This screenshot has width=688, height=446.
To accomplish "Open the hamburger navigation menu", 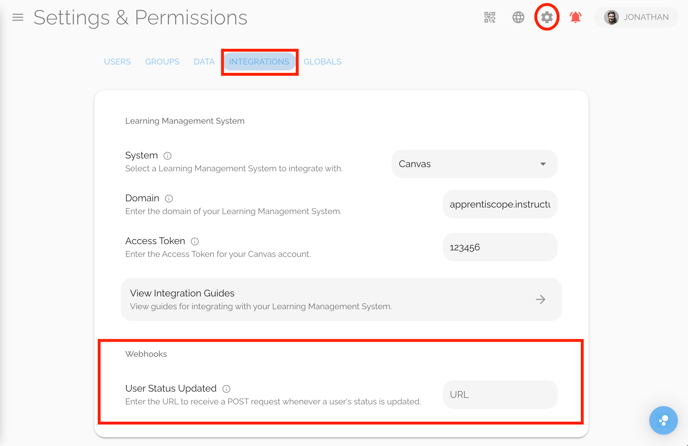I will pyautogui.click(x=18, y=18).
